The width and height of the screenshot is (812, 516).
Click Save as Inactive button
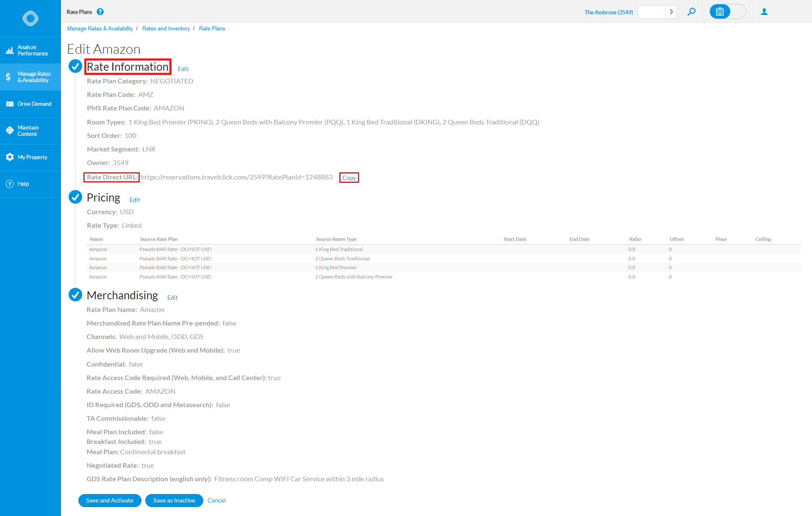pyautogui.click(x=174, y=500)
